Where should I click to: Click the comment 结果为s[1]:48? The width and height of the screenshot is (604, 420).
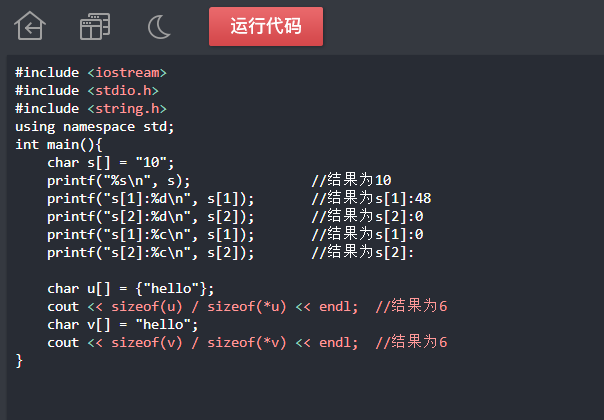(x=371, y=198)
